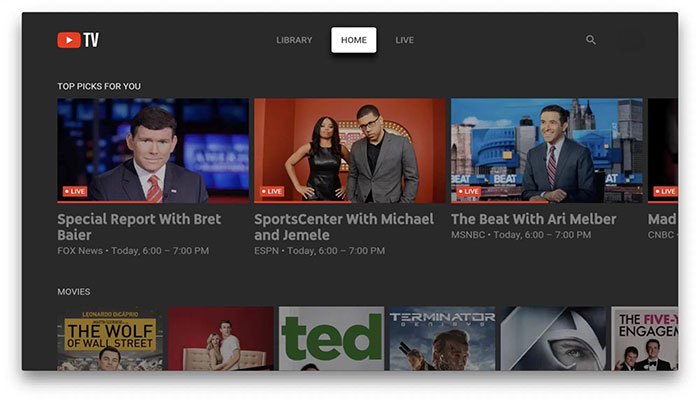Viewport: 700px width, 400px height.
Task: Open the silver masked face movie poster
Action: (553, 338)
